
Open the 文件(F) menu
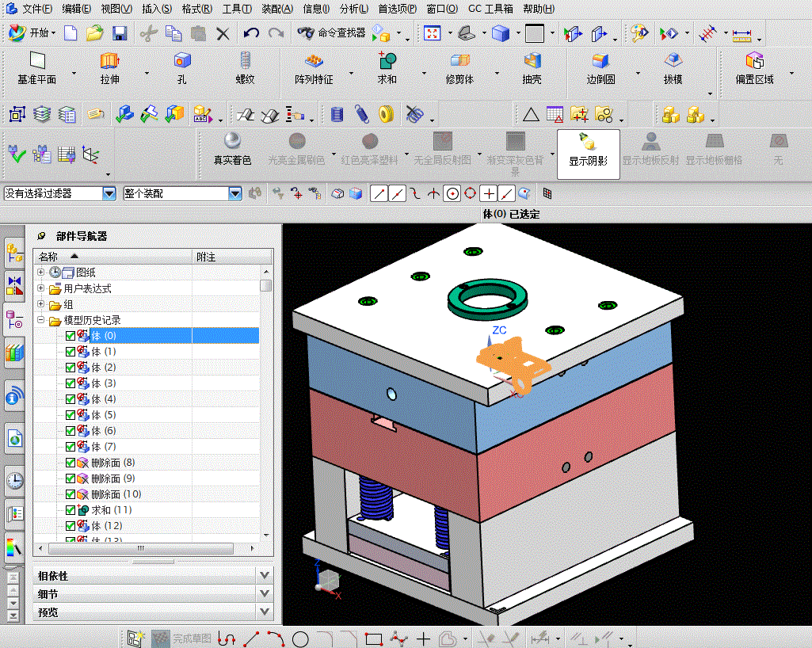click(37, 9)
